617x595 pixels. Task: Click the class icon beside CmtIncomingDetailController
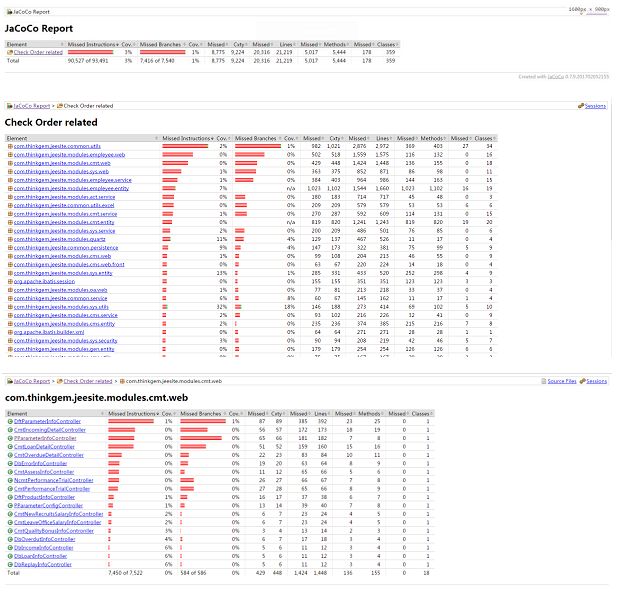(x=10, y=430)
